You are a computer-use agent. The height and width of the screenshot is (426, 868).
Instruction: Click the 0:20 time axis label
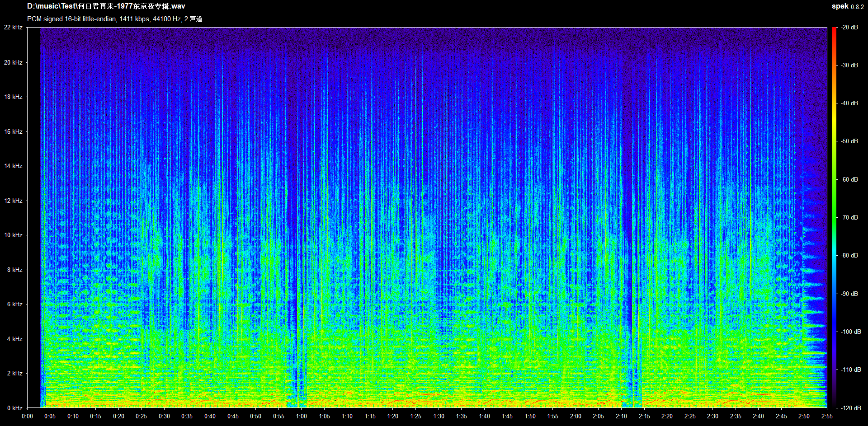[118, 416]
